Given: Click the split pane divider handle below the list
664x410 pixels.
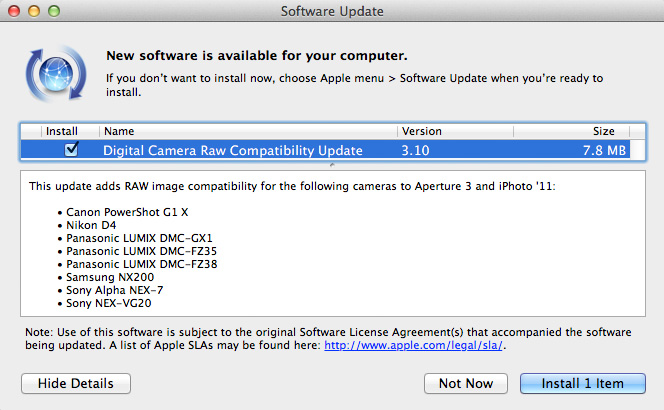Looking at the screenshot, I should point(332,165).
